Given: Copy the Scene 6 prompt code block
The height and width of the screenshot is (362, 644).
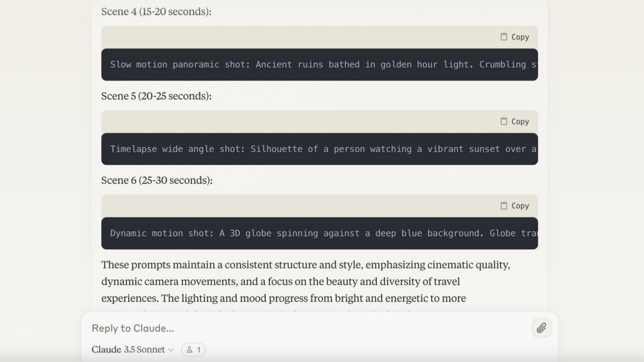Looking at the screenshot, I should coord(515,206).
